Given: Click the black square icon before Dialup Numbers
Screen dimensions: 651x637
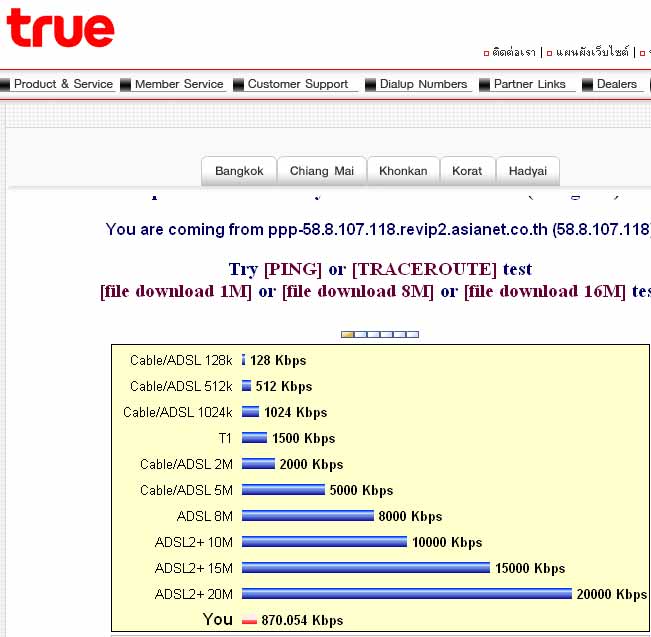Looking at the screenshot, I should (x=370, y=85).
